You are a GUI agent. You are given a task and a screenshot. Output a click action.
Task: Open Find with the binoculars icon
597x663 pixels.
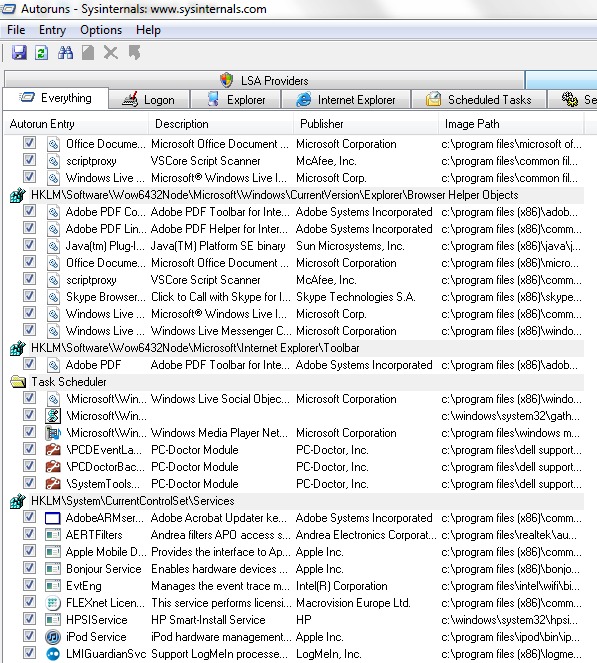click(x=65, y=53)
